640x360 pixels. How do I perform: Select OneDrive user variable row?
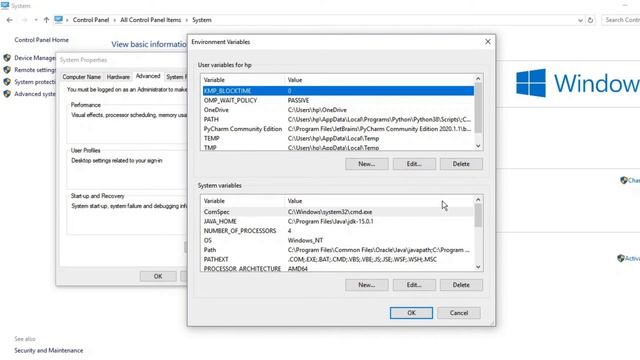pos(338,110)
